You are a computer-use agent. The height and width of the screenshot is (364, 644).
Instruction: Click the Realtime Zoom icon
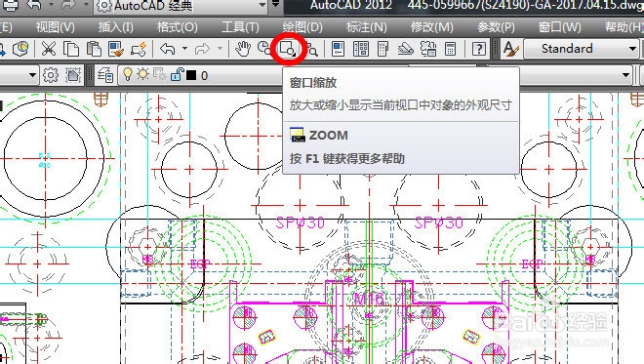(x=263, y=48)
